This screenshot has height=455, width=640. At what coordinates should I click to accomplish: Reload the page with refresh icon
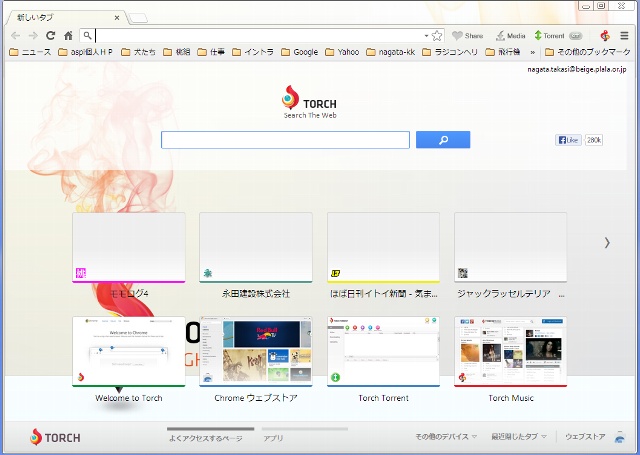[x=50, y=36]
